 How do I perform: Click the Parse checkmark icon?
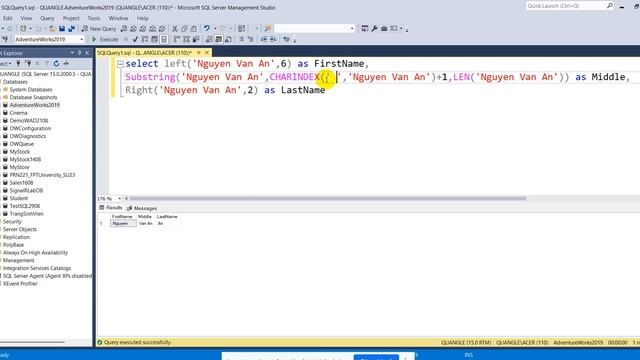click(x=135, y=39)
